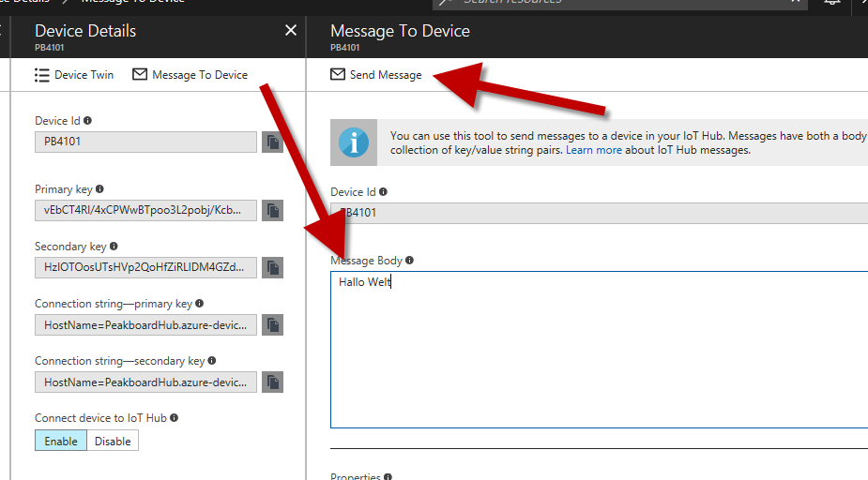Select the Secondary key field
Screen dimensions: 868x480
(x=145, y=267)
